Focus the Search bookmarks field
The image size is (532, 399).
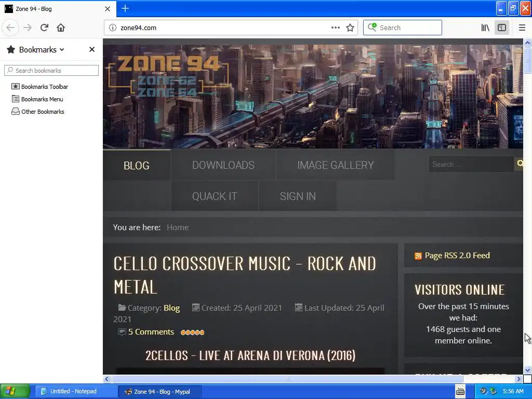[51, 71]
